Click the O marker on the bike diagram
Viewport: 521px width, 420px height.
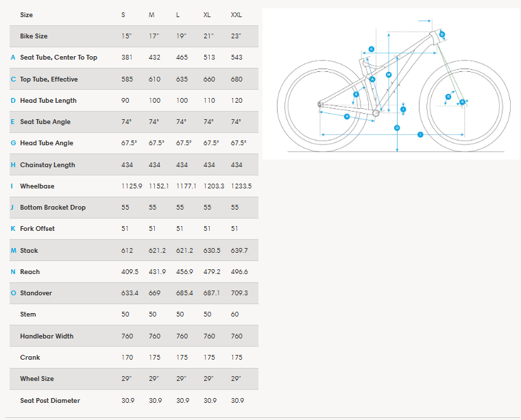click(397, 128)
